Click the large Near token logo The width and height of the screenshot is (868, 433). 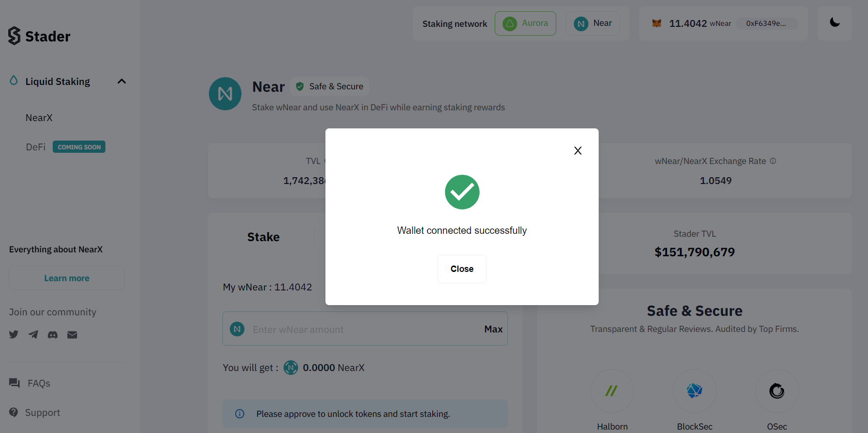pos(225,94)
